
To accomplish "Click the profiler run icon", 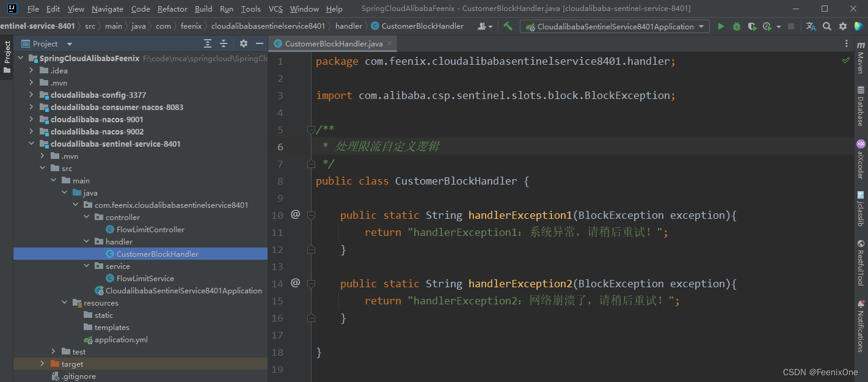I will [x=767, y=26].
